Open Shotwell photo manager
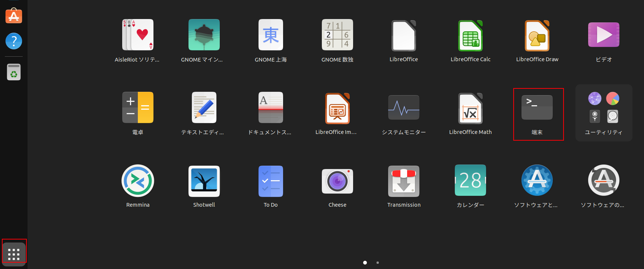644x269 pixels. (x=204, y=181)
